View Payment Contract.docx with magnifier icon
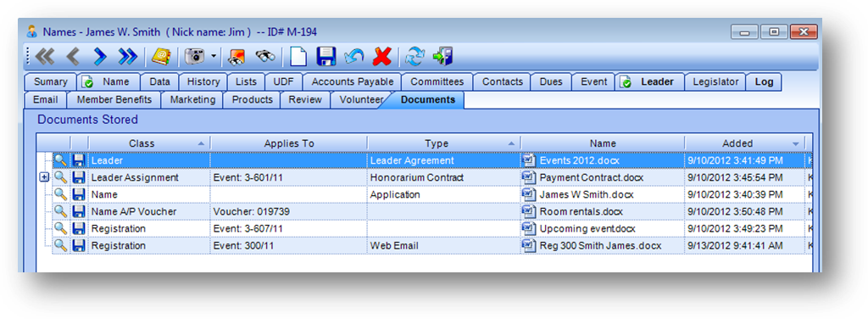Viewport: 868px width, 319px height. 61,177
